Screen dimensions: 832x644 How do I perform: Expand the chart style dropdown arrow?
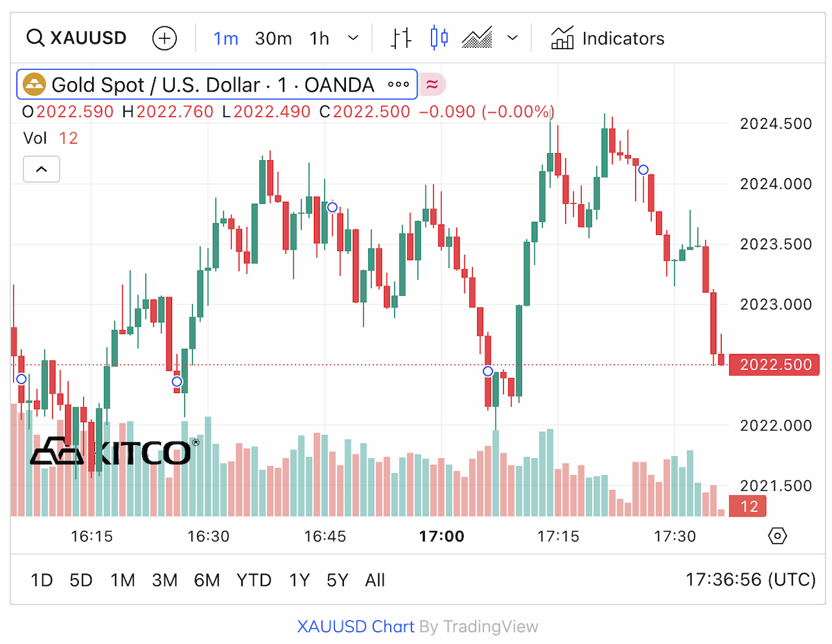(x=512, y=38)
